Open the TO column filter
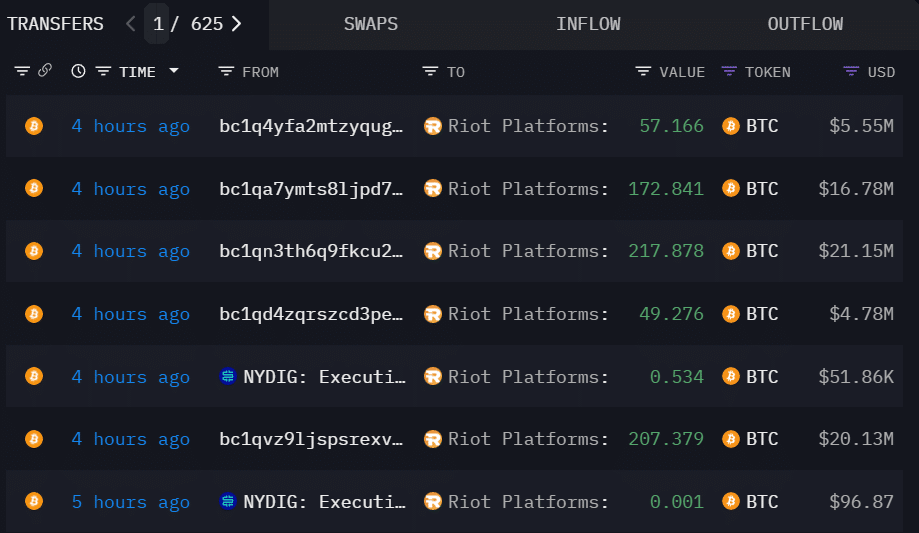This screenshot has height=533, width=919. pos(430,72)
